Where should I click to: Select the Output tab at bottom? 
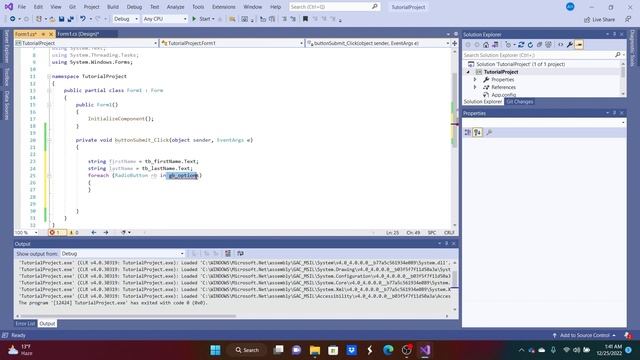pos(47,324)
